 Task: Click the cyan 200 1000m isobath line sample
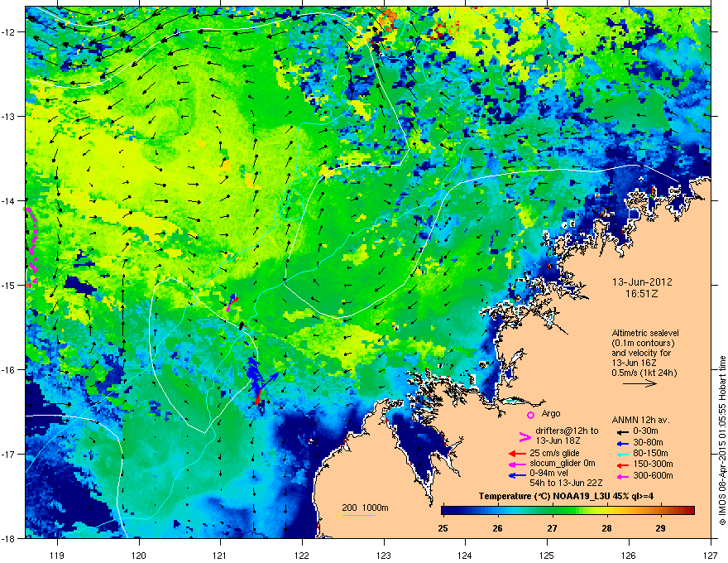click(359, 515)
